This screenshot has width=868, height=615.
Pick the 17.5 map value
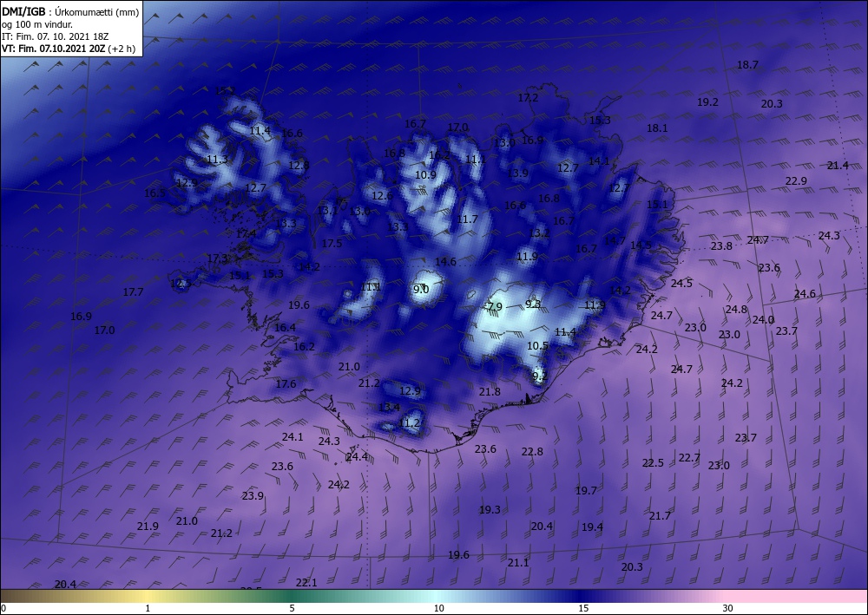coord(332,244)
